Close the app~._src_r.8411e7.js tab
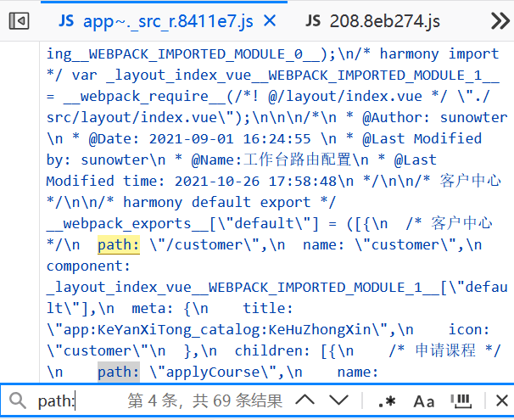This screenshot has width=514, height=420. point(269,20)
